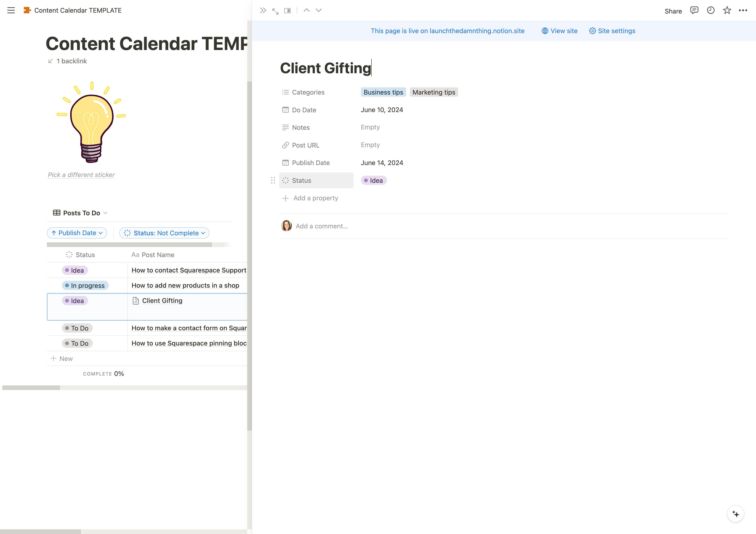Open the sidebar hamburger menu
Screen dimensions: 756x534
pyautogui.click(x=11, y=11)
